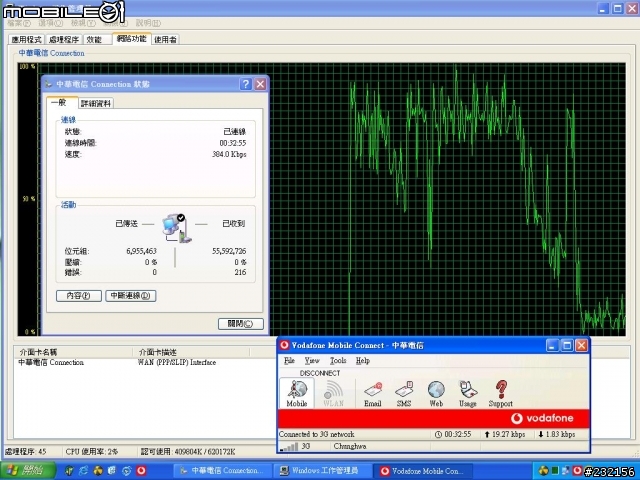Click the download rate 1.83 kbps status
Image resolution: width=640 pixels, height=480 pixels.
point(557,434)
